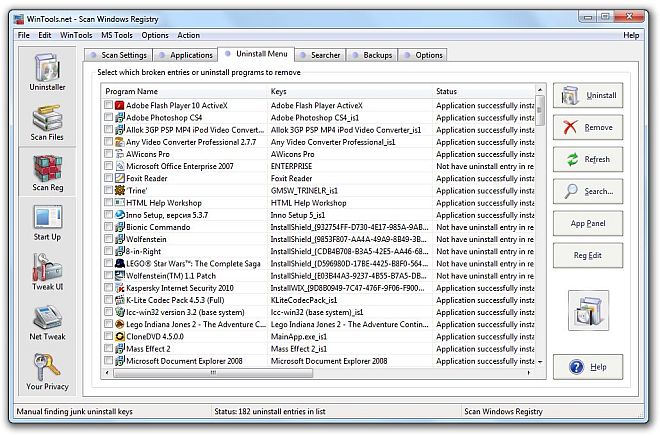This screenshot has height=436, width=660.
Task: Open the Your Privacy tool
Action: pyautogui.click(x=47, y=372)
